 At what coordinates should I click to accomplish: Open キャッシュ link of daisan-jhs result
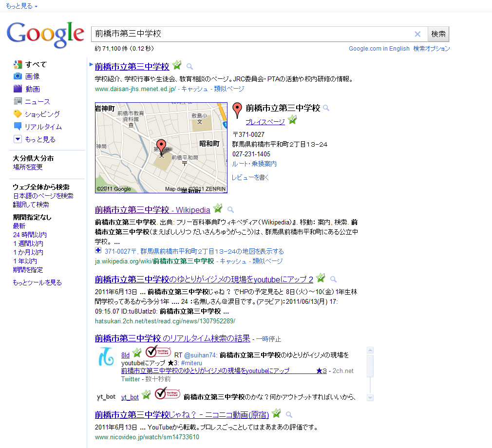(x=194, y=89)
